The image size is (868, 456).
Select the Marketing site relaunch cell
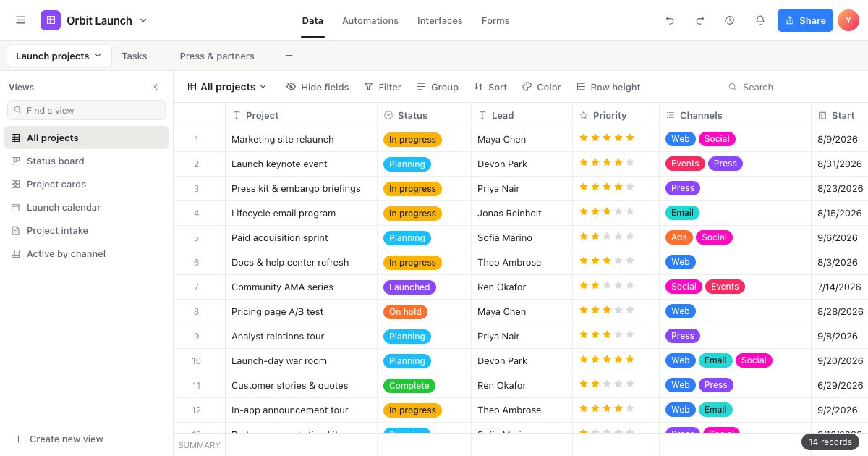tap(302, 139)
